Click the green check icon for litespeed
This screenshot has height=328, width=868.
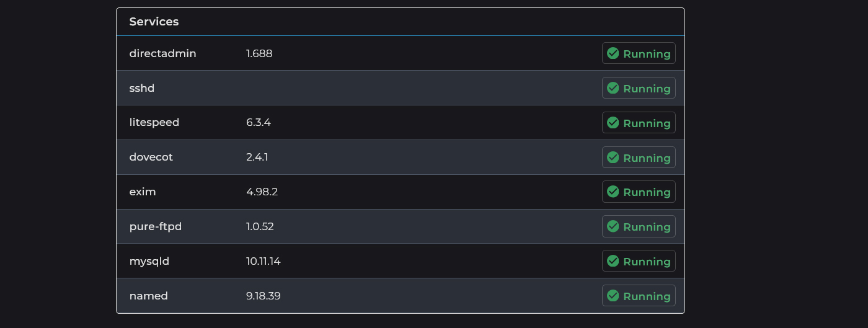[x=613, y=123]
